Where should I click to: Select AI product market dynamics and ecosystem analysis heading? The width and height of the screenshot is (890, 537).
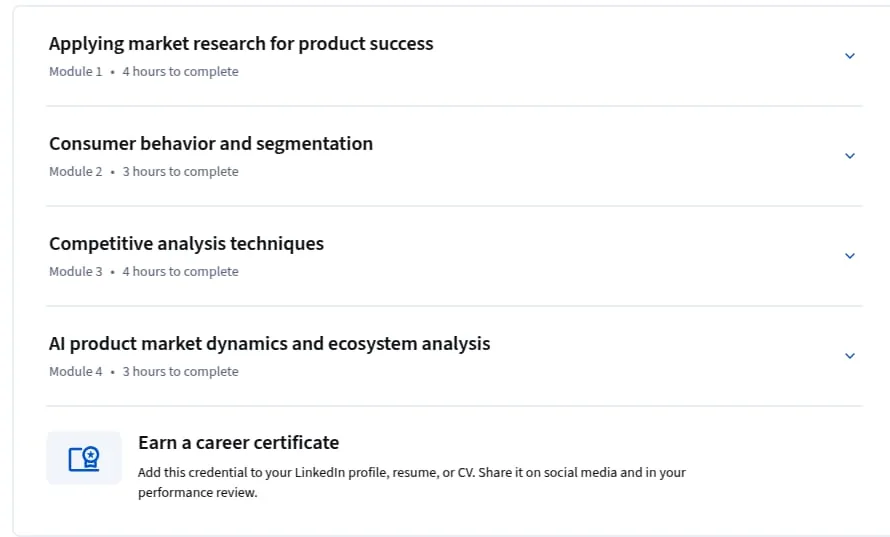270,343
